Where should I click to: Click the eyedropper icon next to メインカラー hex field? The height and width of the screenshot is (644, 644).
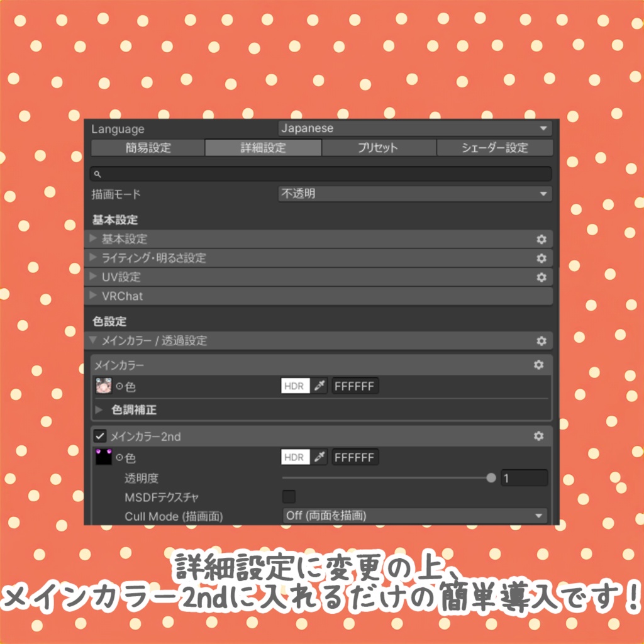click(319, 386)
